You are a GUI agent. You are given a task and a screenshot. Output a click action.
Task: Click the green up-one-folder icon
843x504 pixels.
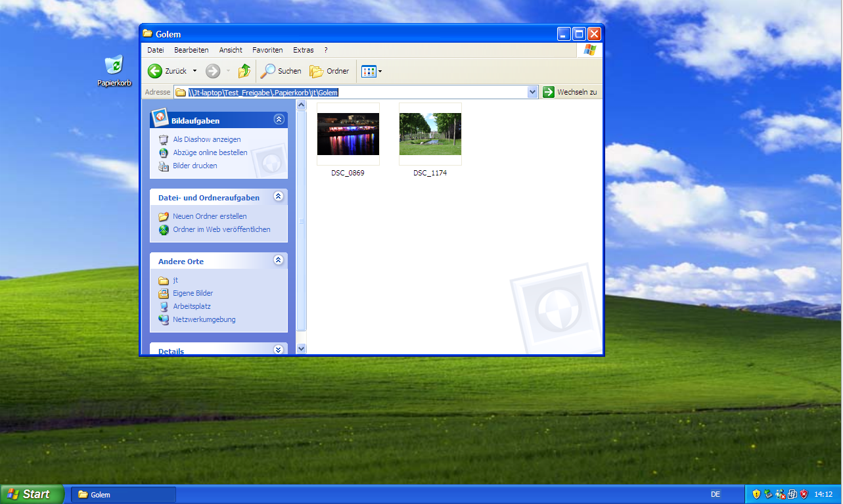point(244,71)
